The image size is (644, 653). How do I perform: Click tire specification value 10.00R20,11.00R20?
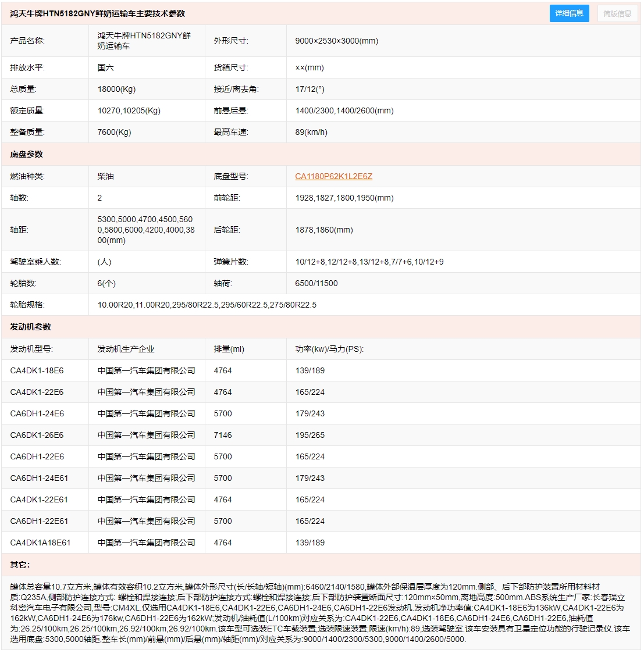coord(207,305)
